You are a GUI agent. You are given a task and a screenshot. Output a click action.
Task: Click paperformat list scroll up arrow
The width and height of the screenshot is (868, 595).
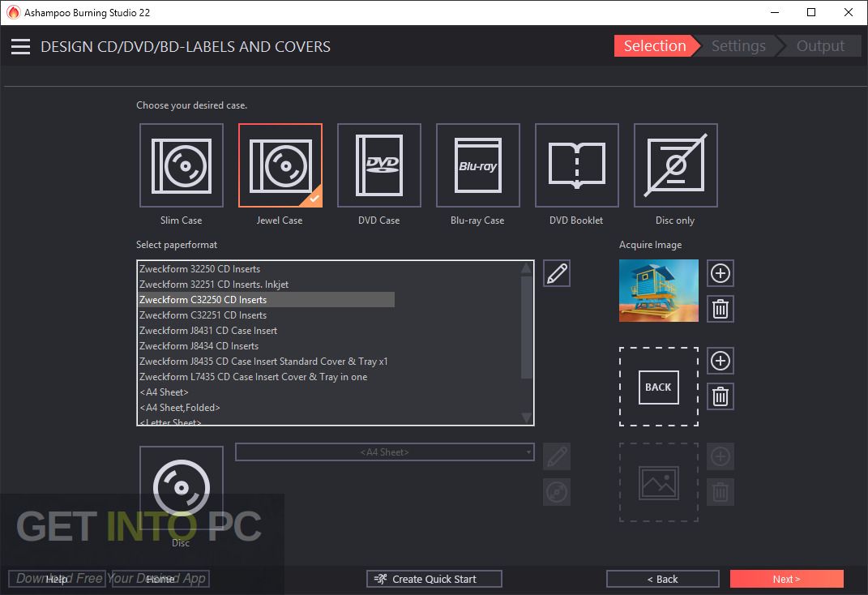tap(527, 268)
